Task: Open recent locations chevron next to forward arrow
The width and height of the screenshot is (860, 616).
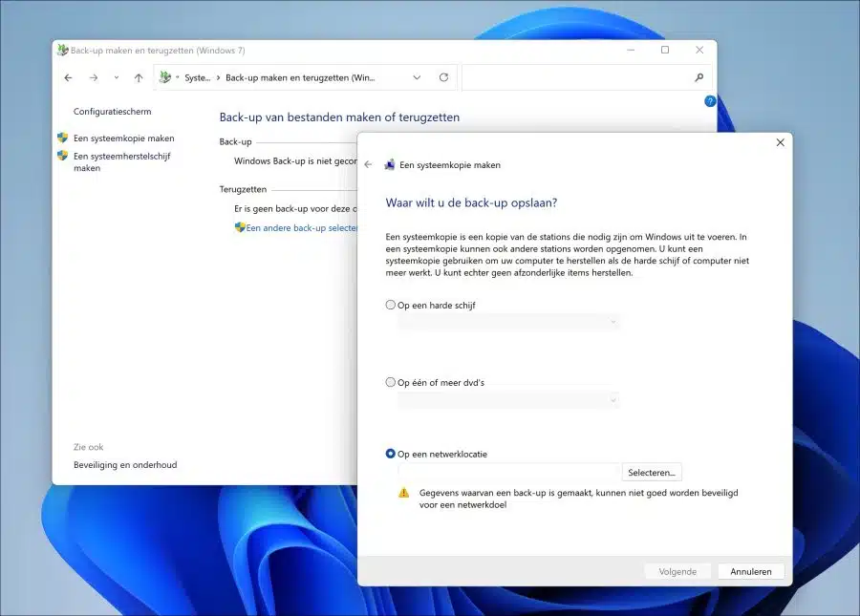Action: tap(117, 77)
